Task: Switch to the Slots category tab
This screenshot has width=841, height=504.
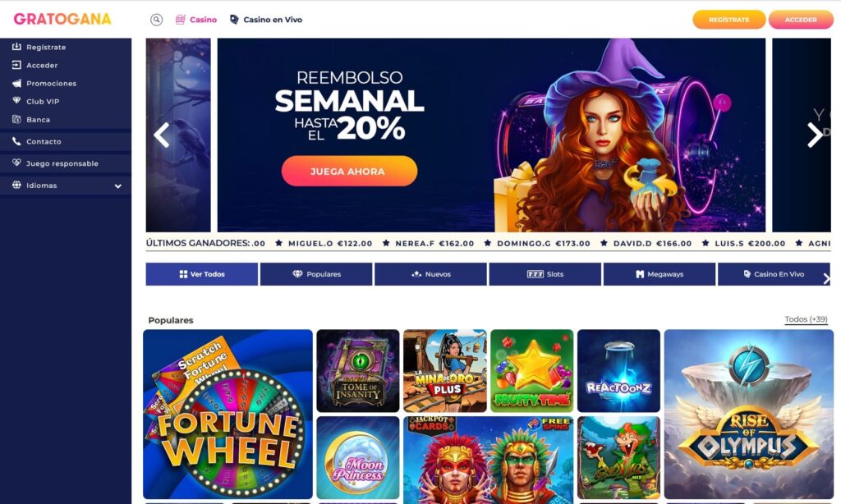Action: 545,274
